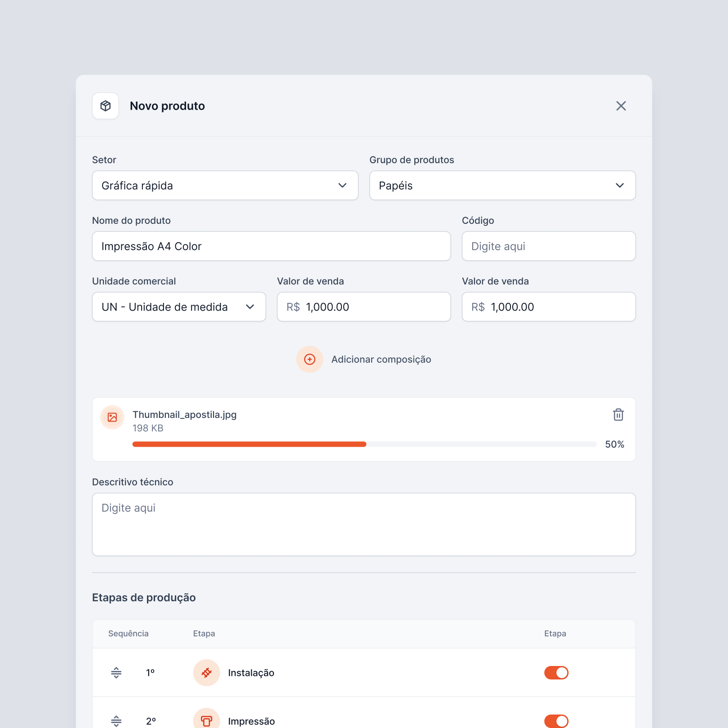This screenshot has height=728, width=728.
Task: Open the Setor dropdown showing Gráfica rápida
Action: (x=225, y=186)
